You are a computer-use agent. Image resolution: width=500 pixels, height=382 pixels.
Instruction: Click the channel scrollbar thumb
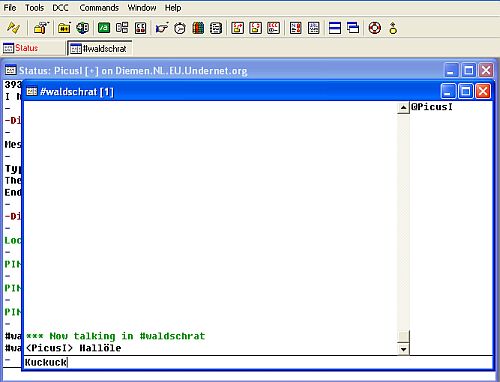(404, 336)
